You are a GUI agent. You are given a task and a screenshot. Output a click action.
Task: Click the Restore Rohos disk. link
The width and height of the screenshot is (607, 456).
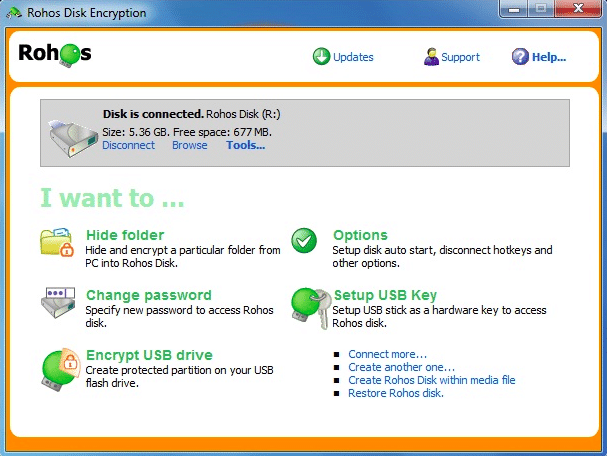[x=396, y=393]
